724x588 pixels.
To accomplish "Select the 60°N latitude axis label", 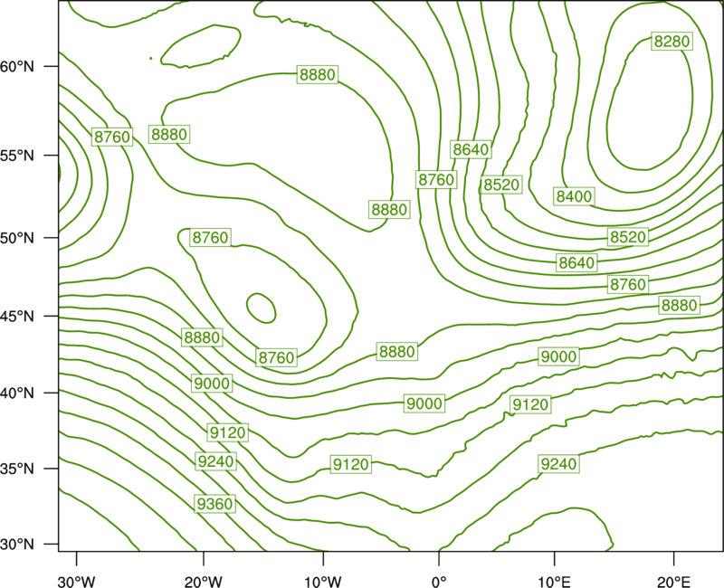I will point(17,66).
